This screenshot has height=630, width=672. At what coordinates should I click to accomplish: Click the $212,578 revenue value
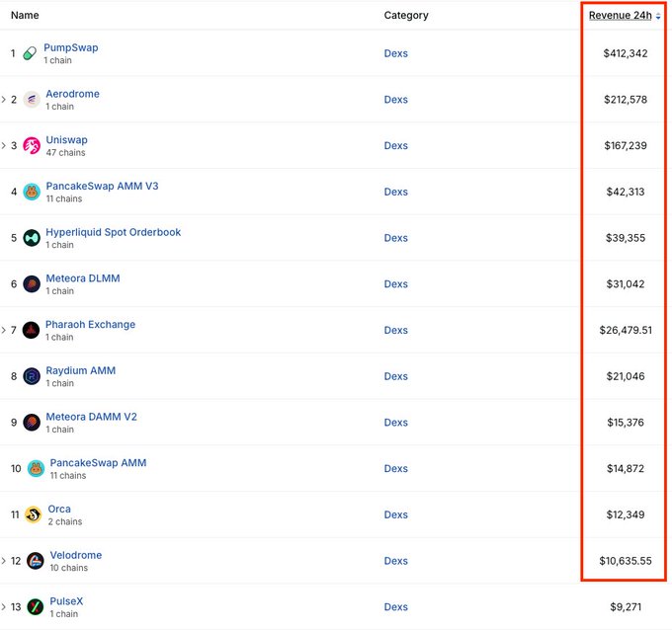click(626, 100)
